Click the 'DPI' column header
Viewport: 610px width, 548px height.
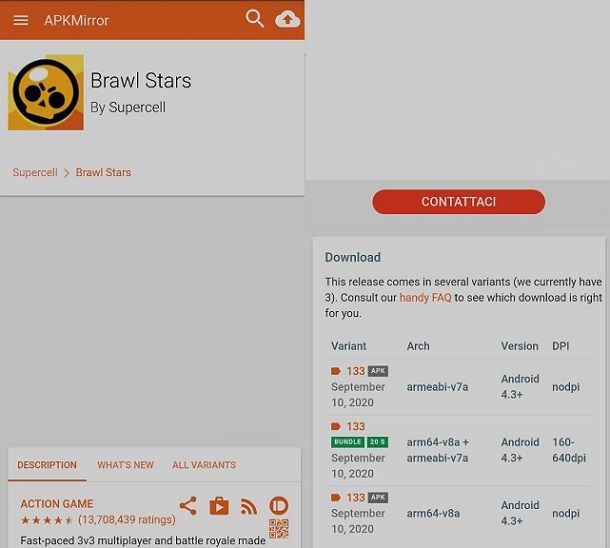click(561, 346)
